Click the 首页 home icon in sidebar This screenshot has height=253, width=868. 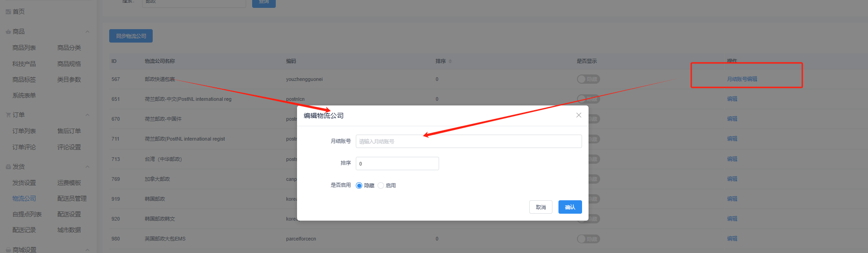click(x=8, y=12)
